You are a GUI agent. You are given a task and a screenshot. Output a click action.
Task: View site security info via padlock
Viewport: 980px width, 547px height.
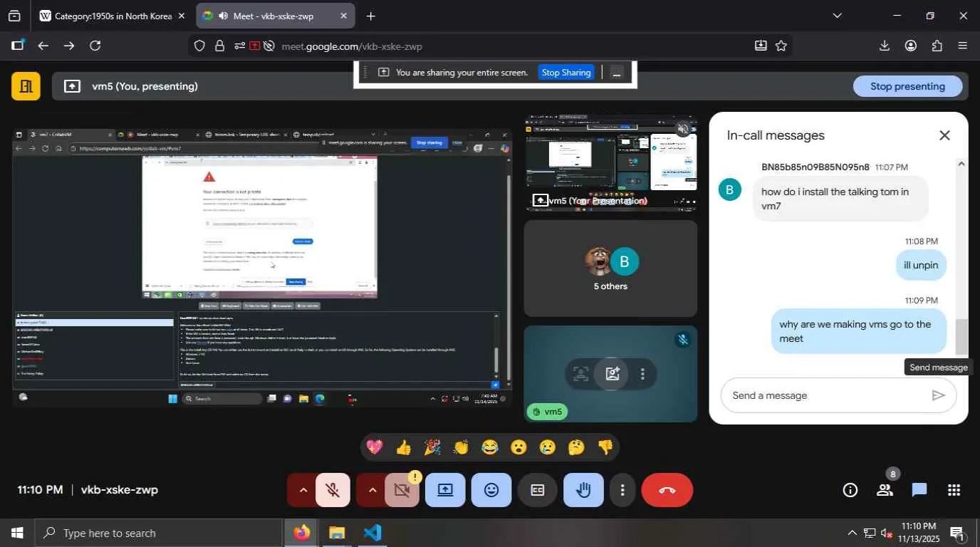[x=219, y=46]
